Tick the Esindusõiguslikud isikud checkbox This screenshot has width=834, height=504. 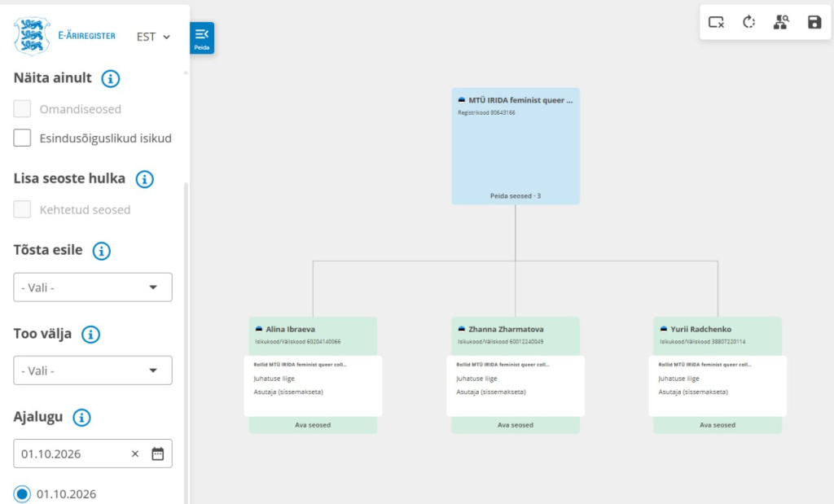click(x=22, y=138)
